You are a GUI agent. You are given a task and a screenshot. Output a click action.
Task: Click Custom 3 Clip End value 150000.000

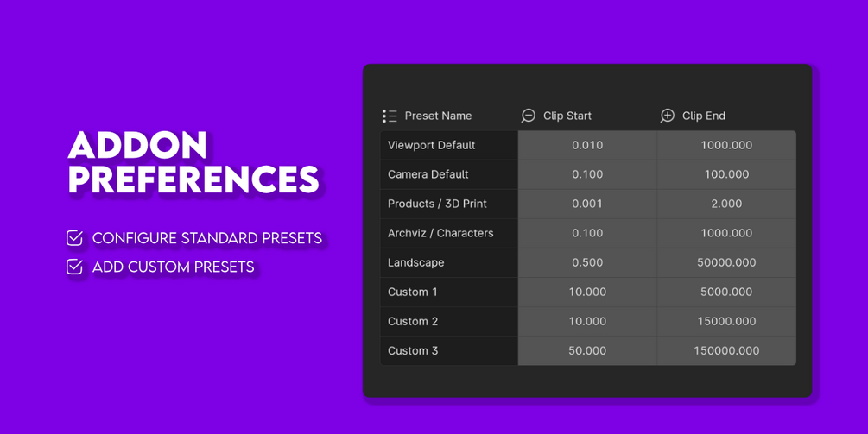pyautogui.click(x=726, y=350)
